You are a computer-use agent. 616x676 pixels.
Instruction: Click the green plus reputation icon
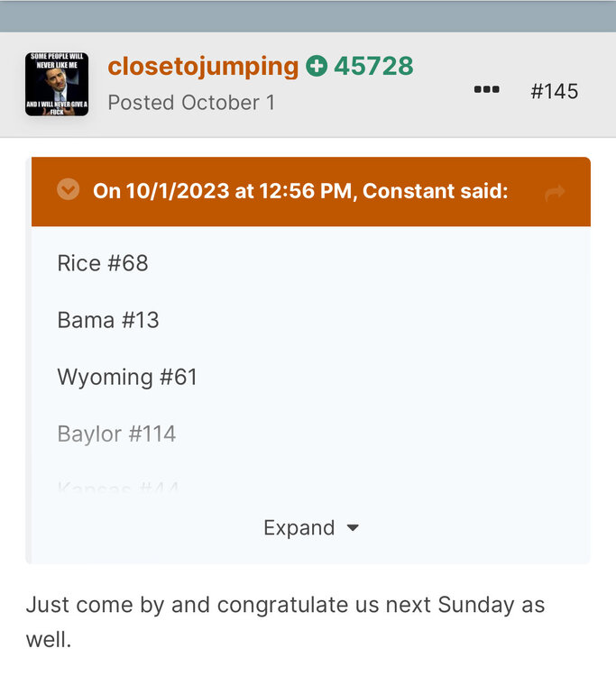coord(316,66)
